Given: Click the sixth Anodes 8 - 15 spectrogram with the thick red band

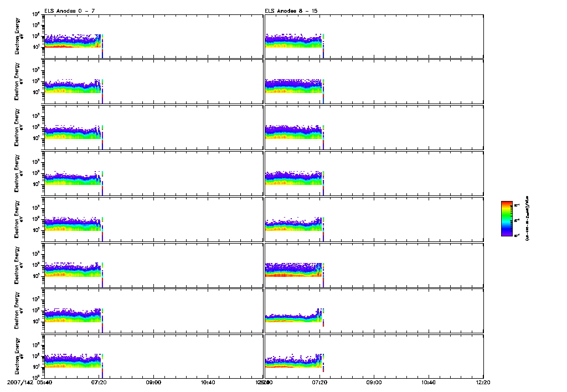Looking at the screenshot, I should pyautogui.click(x=374, y=265).
